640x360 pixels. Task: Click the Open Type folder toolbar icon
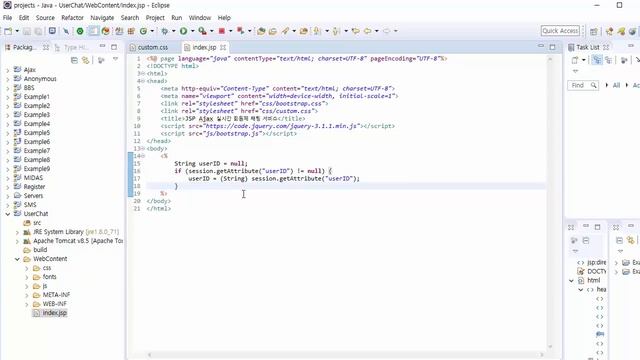[x=261, y=31]
